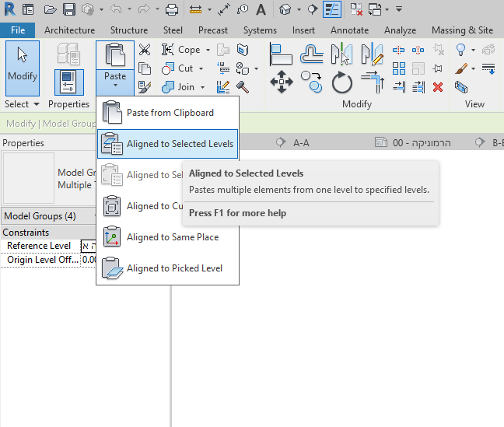Switch to the Massing & Site tab
The height and width of the screenshot is (427, 504).
point(462,30)
